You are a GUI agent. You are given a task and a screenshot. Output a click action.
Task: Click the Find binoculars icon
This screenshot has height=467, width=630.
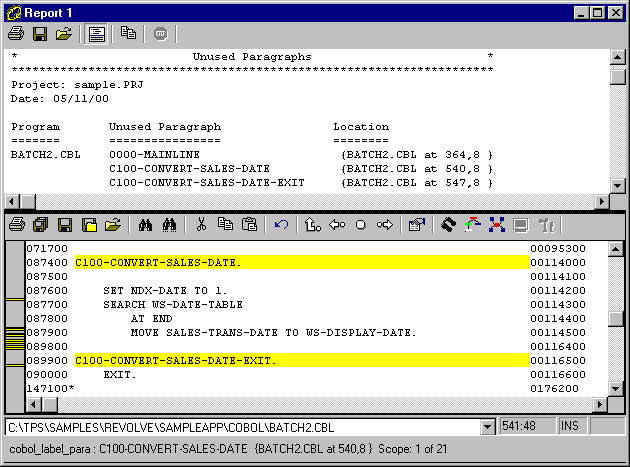tap(146, 224)
